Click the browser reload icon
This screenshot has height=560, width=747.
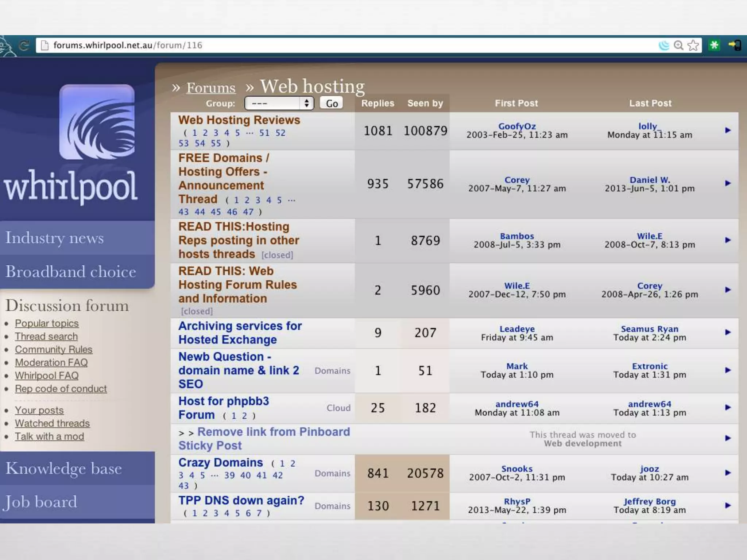coord(24,46)
